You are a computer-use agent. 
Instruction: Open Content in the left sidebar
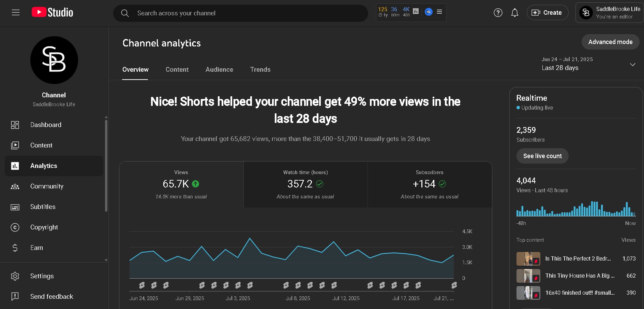coord(54,145)
